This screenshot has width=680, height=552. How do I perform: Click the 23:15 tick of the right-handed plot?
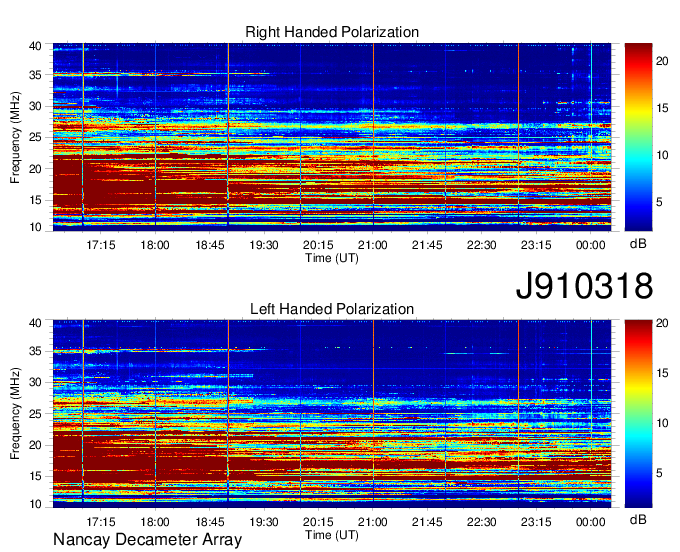536,245
